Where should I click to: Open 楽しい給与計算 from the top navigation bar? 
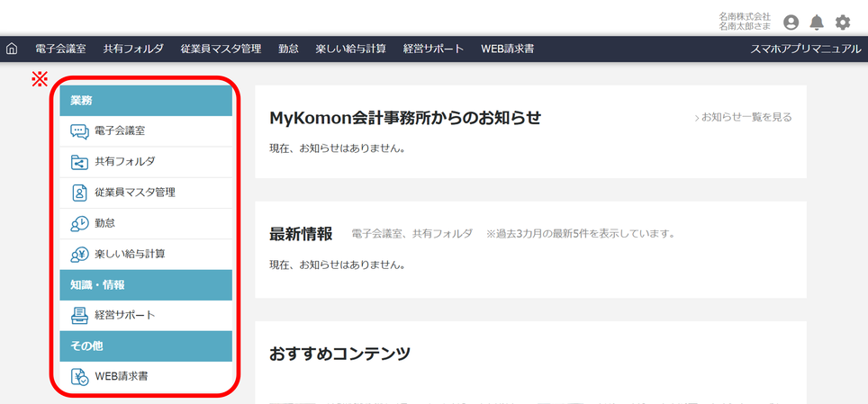pyautogui.click(x=350, y=49)
